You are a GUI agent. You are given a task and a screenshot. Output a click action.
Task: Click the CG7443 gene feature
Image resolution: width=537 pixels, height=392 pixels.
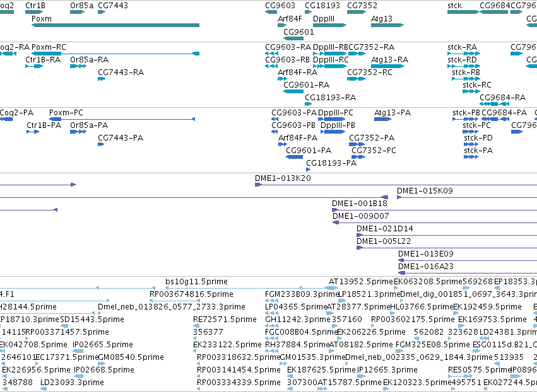coord(102,12)
